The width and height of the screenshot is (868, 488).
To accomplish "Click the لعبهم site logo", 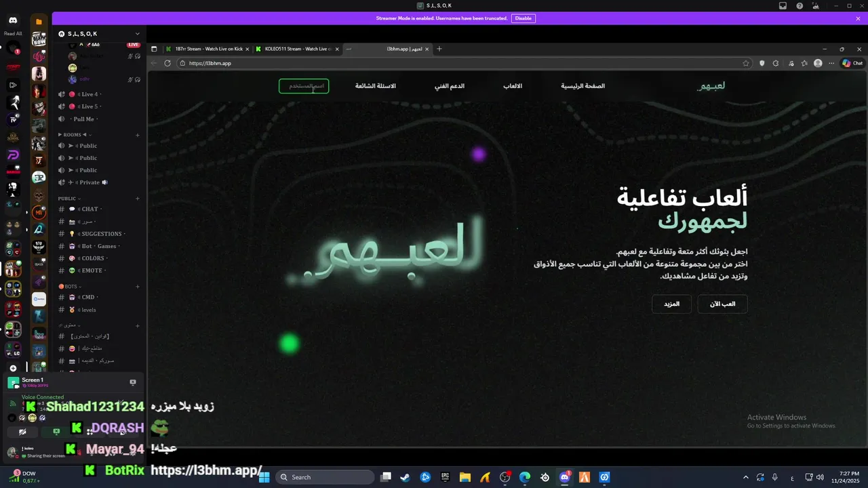I will click(712, 86).
